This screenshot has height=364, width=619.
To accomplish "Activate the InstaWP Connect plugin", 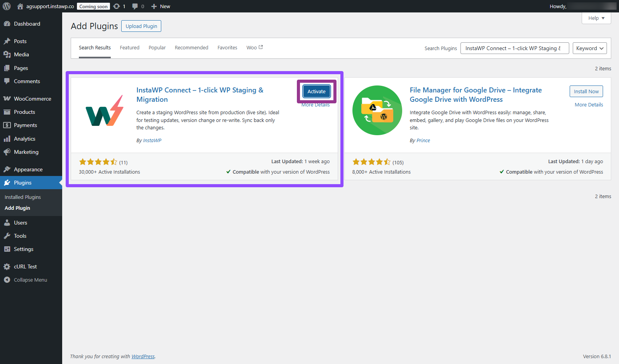I will coord(316,92).
